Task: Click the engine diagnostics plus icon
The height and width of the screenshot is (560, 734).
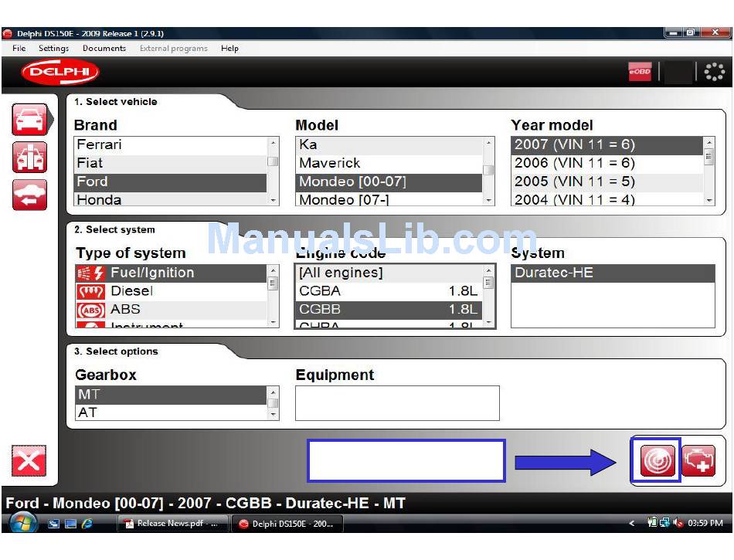Action: pyautogui.click(x=698, y=462)
